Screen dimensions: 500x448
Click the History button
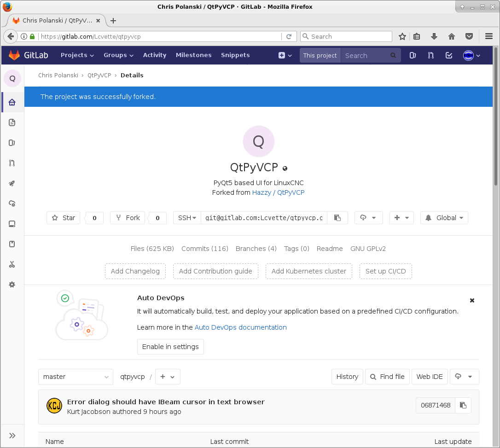[347, 377]
